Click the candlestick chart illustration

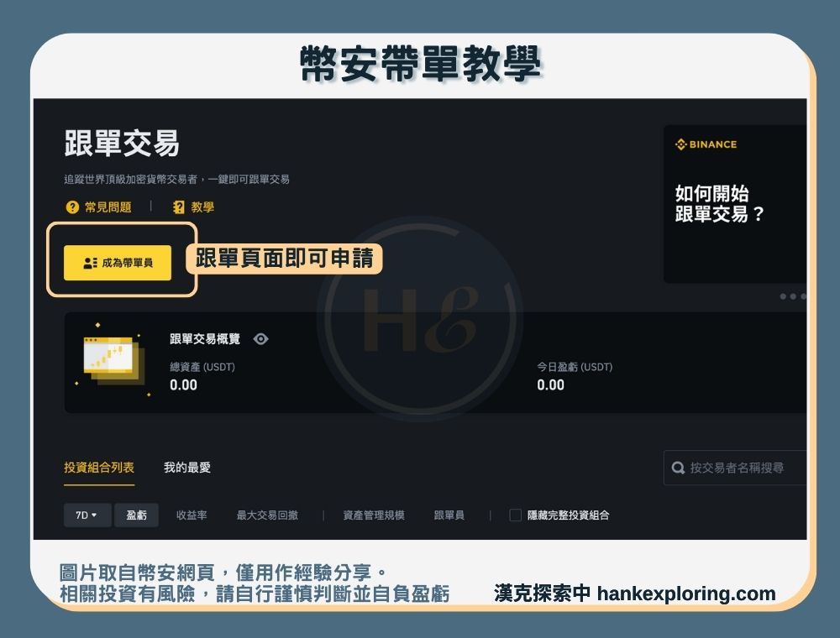[x=112, y=359]
